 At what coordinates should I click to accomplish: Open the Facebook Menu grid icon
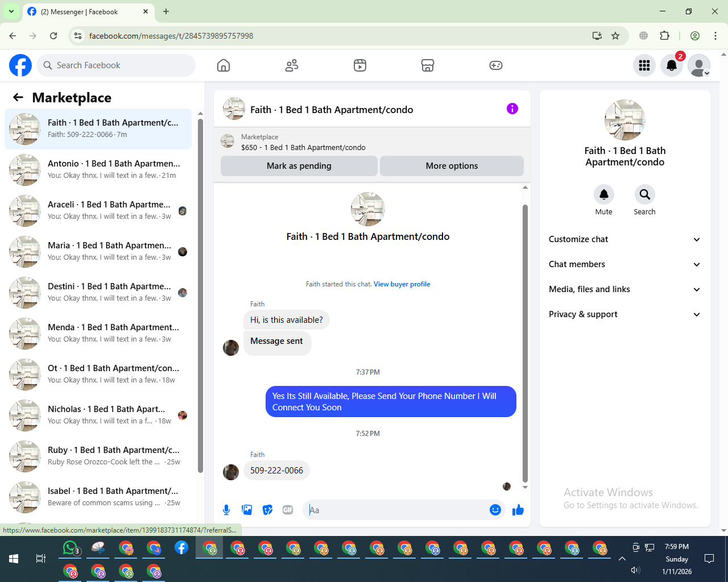(x=644, y=65)
